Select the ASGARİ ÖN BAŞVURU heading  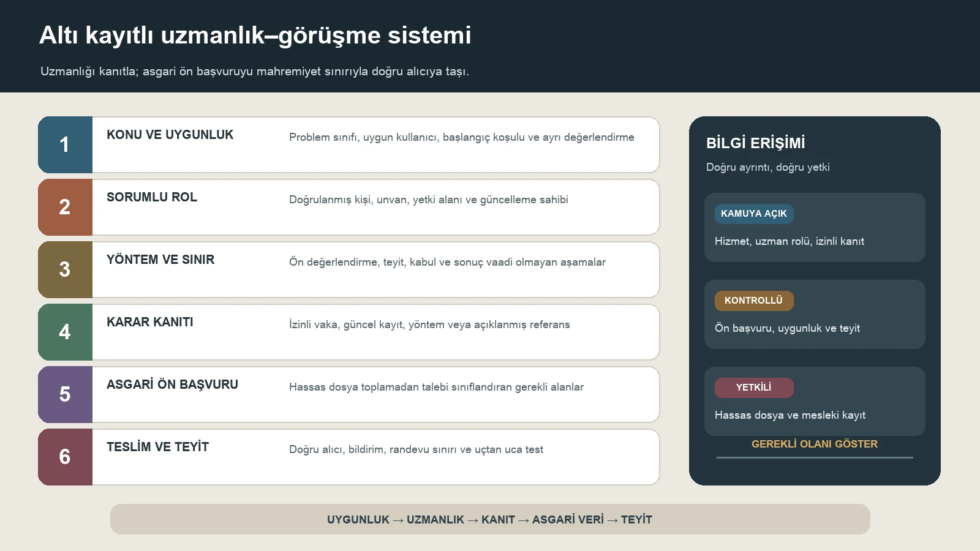[x=172, y=384]
